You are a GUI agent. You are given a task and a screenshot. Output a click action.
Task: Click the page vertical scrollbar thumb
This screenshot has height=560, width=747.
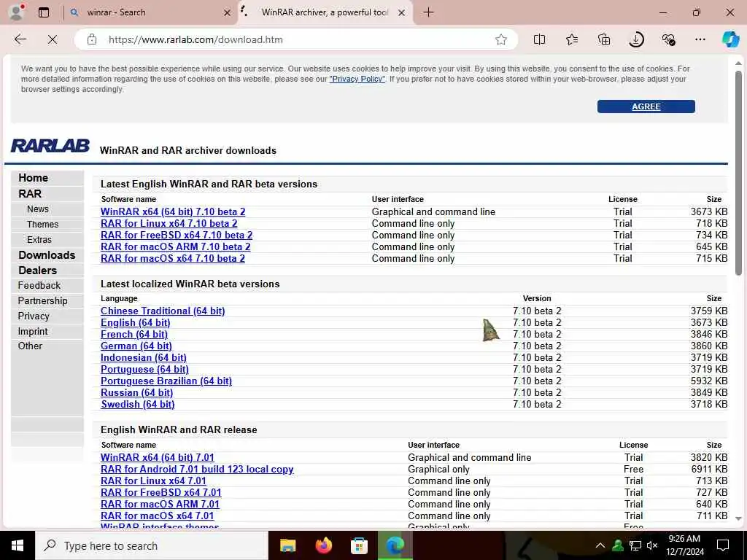(738, 173)
